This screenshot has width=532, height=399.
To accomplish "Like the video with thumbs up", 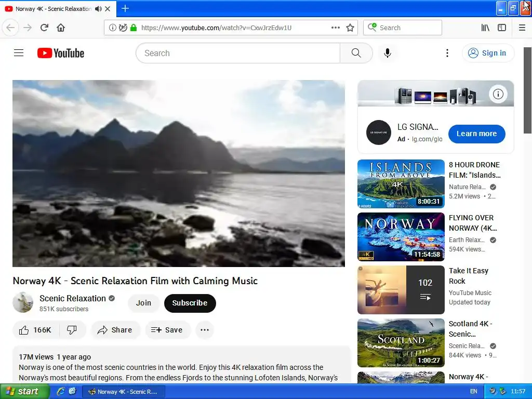I will (35, 330).
